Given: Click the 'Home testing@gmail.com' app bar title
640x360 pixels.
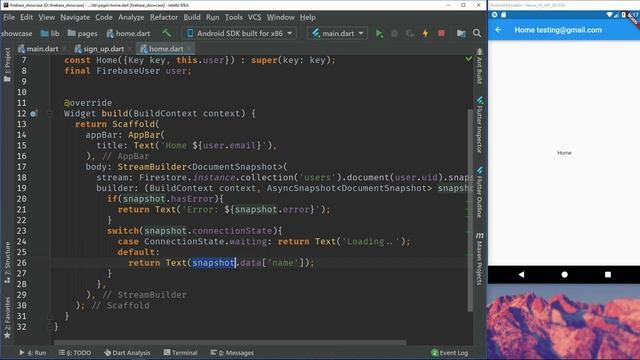Looking at the screenshot, I should click(558, 30).
